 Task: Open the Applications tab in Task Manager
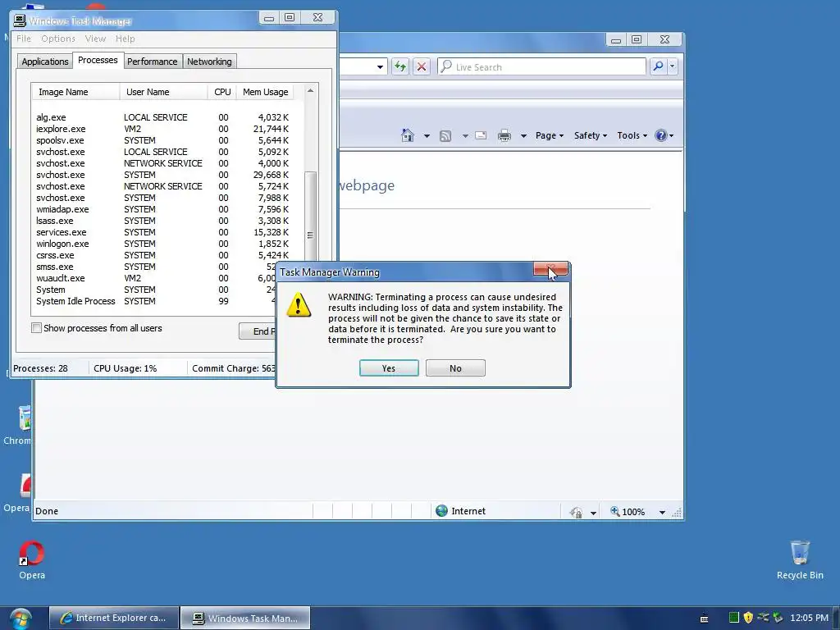click(45, 62)
